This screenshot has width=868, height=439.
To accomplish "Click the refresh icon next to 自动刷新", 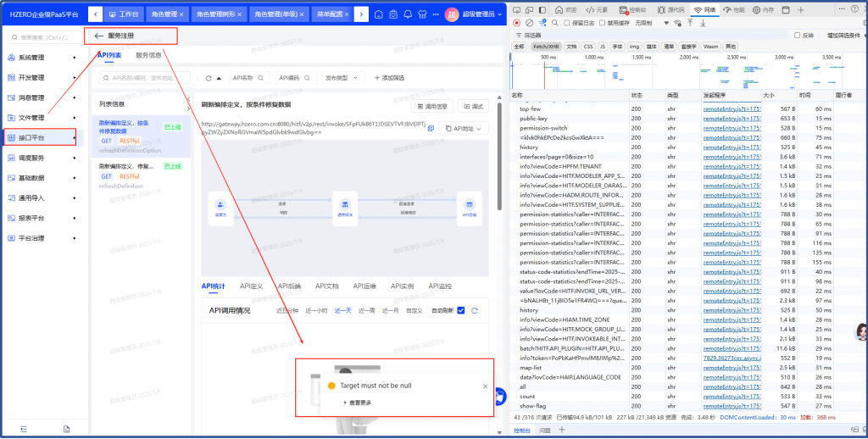I will pos(475,311).
